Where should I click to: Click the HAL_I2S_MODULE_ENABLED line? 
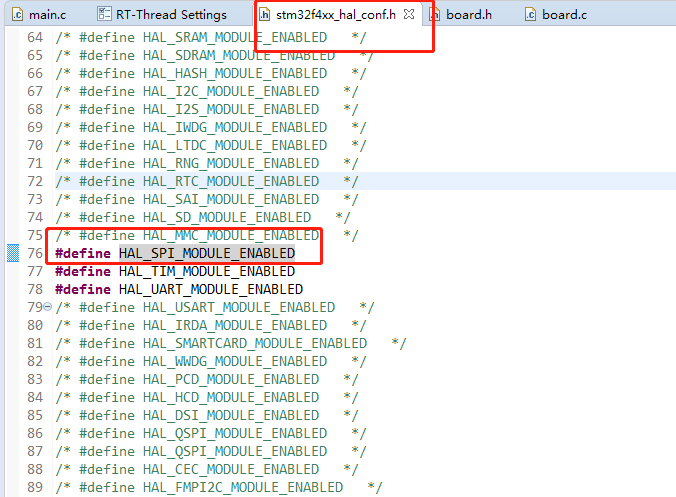click(207, 109)
